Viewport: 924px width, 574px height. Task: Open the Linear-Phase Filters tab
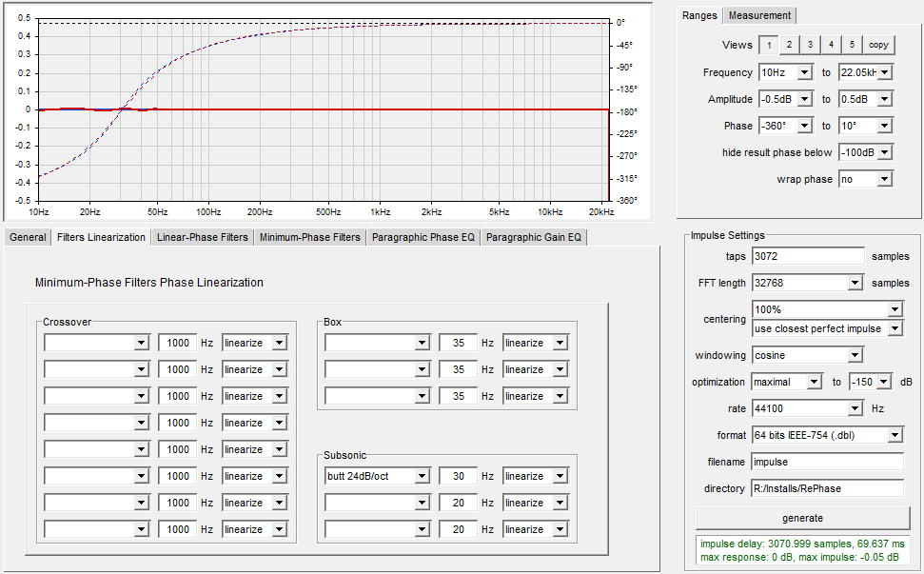tap(202, 237)
